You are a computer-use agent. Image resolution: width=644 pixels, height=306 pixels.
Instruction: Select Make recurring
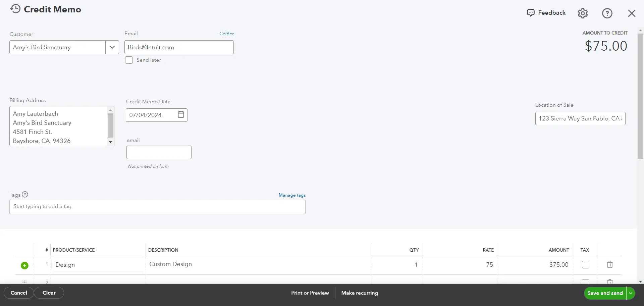pos(360,293)
